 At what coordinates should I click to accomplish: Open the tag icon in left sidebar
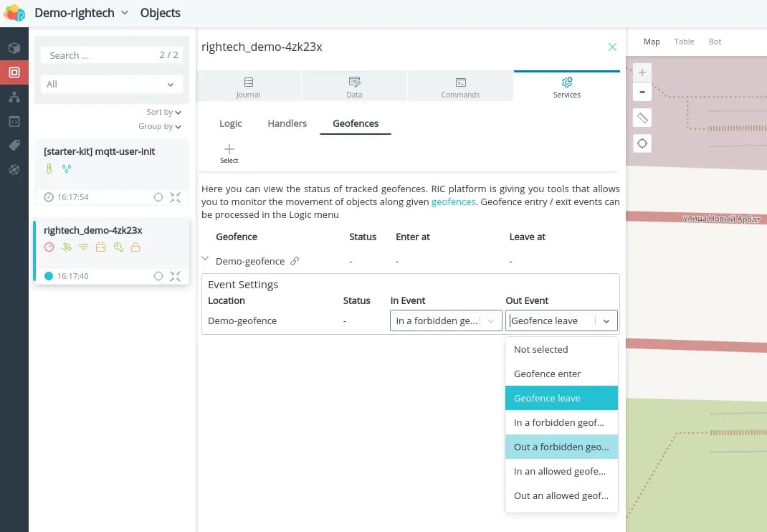point(14,146)
